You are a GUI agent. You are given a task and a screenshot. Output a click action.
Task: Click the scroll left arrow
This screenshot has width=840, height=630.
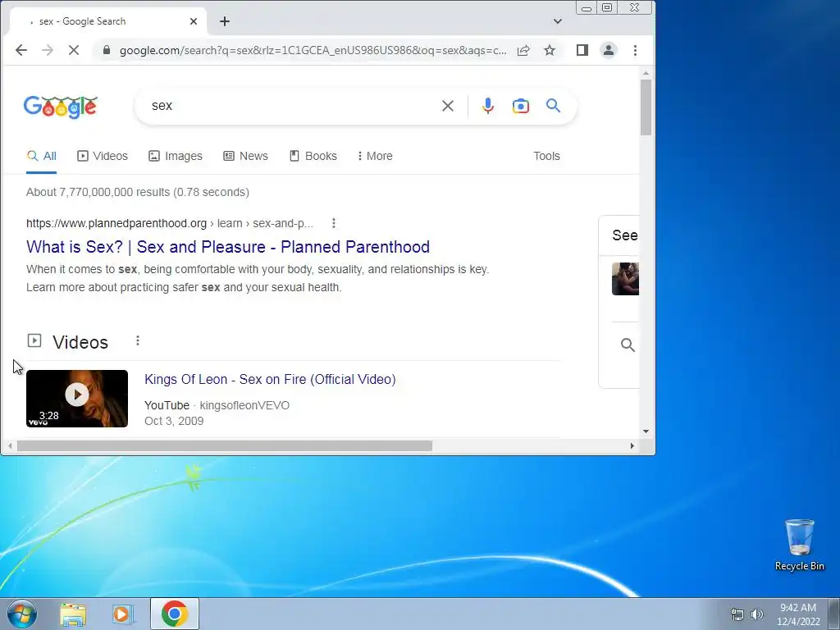click(10, 445)
